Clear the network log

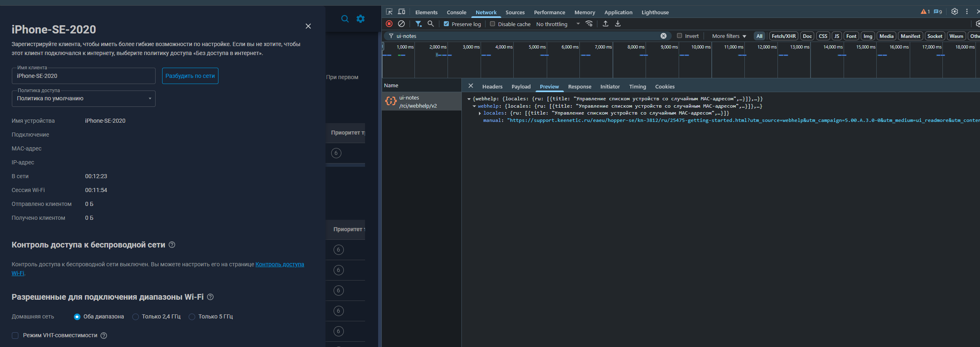click(401, 24)
